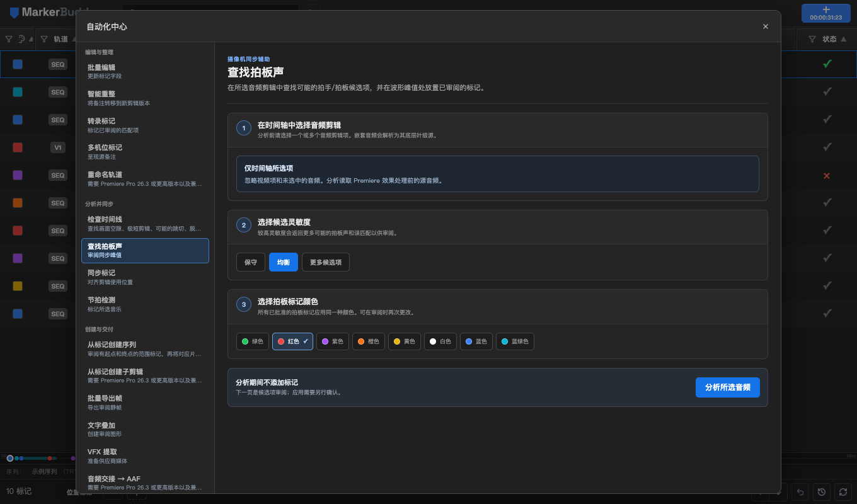Click the red marker dot on the timeline strip
The width and height of the screenshot is (857, 504).
[50, 458]
